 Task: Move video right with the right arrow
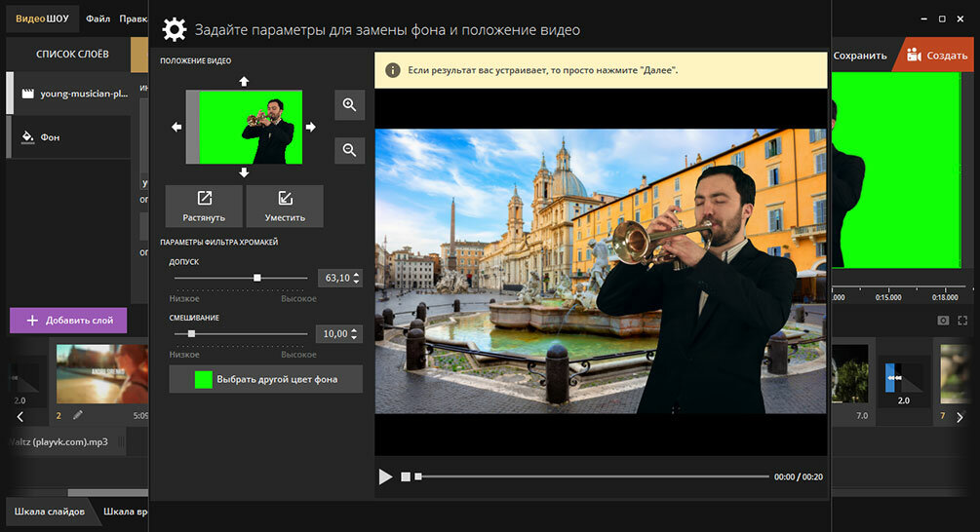311,127
